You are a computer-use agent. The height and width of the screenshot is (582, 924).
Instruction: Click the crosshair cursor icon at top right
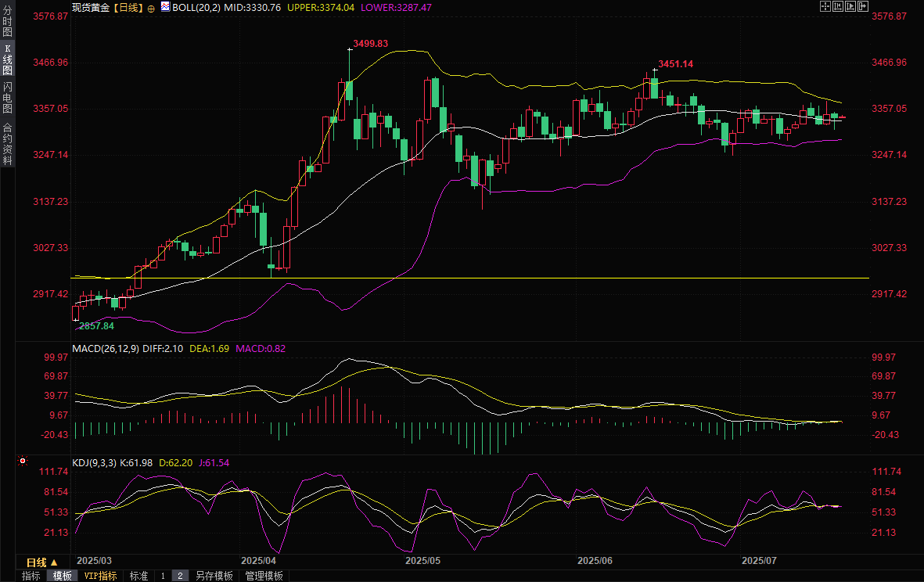point(825,6)
